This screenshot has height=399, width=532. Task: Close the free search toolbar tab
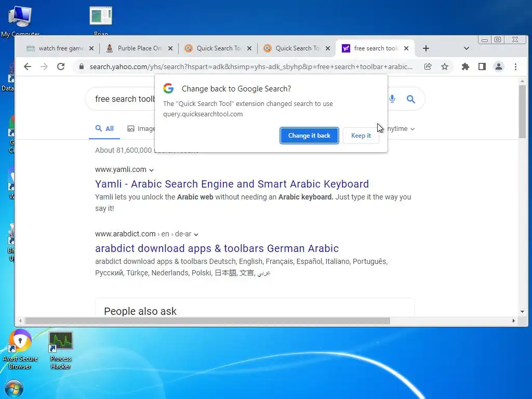406,48
